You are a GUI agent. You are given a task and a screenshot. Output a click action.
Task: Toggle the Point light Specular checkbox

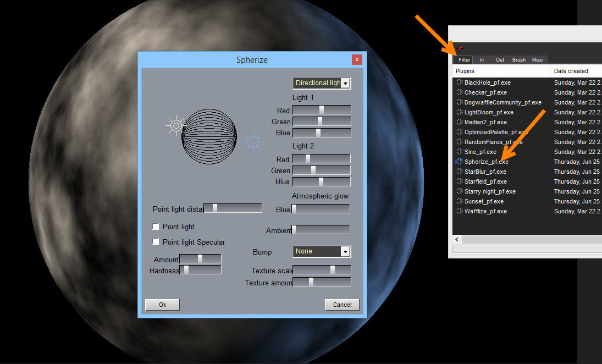pos(156,242)
